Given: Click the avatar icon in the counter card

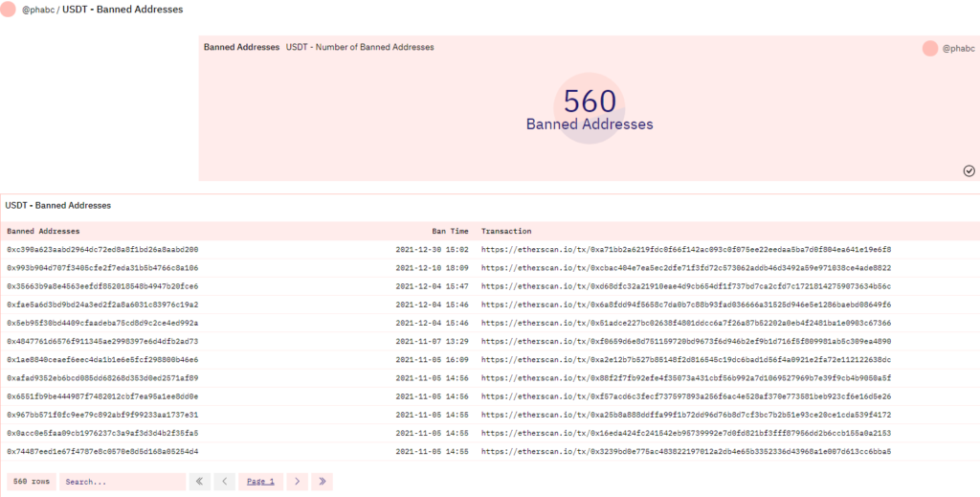Looking at the screenshot, I should pos(930,48).
